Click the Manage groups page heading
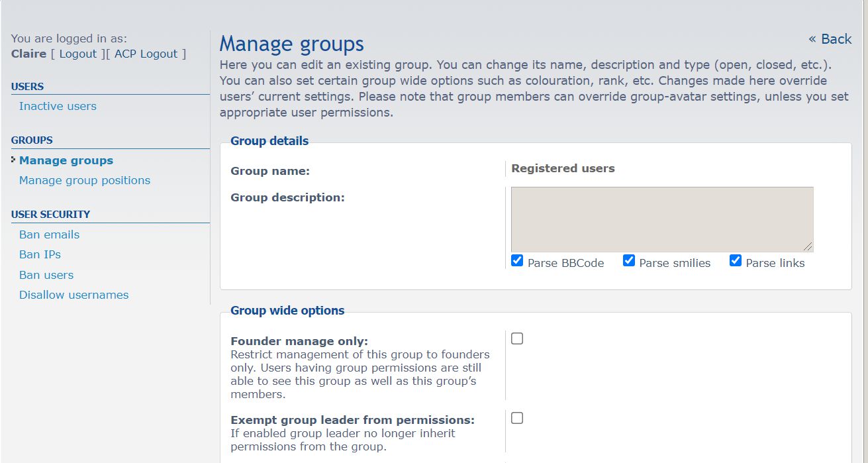Viewport: 868px width, 463px height. point(291,44)
